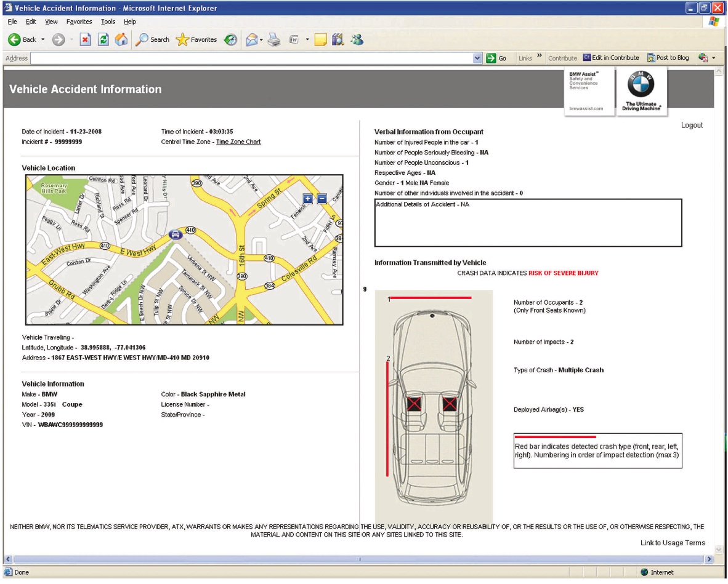
Task: Open the Forward history dropdown arrow
Action: 71,40
